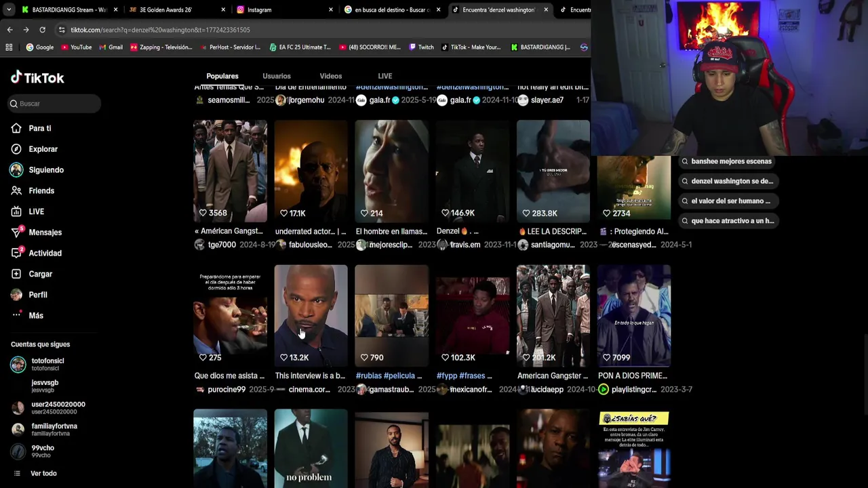868x488 pixels.
Task: Open followed account 99vcho
Action: [x=34, y=451]
